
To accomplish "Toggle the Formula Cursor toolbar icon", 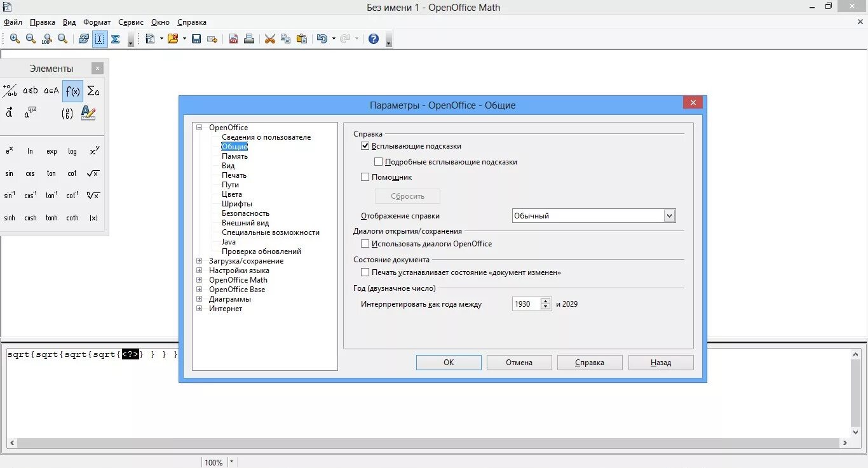I will (x=100, y=39).
